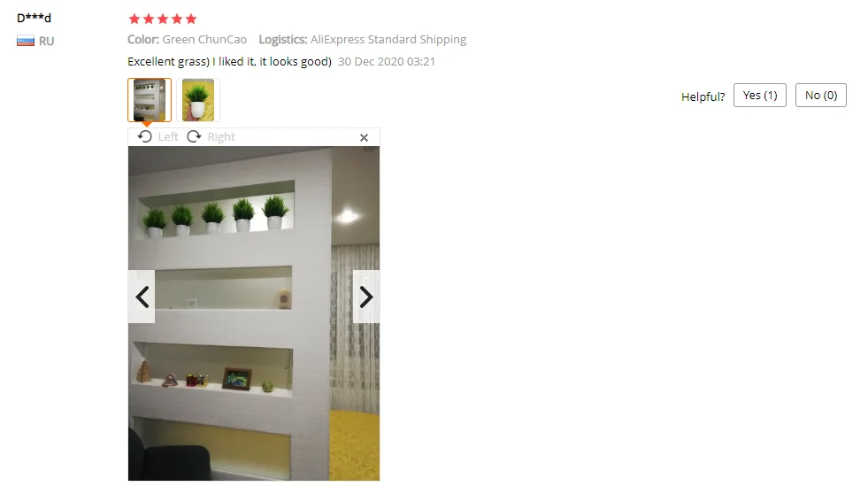Screen dimensions: 868x494
Task: Click the 'Green ChunCao' color value
Action: (x=204, y=39)
